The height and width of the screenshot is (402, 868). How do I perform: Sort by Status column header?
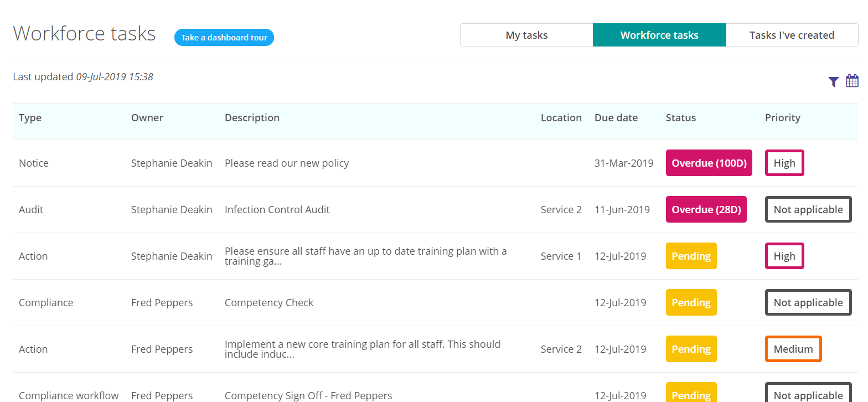pyautogui.click(x=681, y=117)
